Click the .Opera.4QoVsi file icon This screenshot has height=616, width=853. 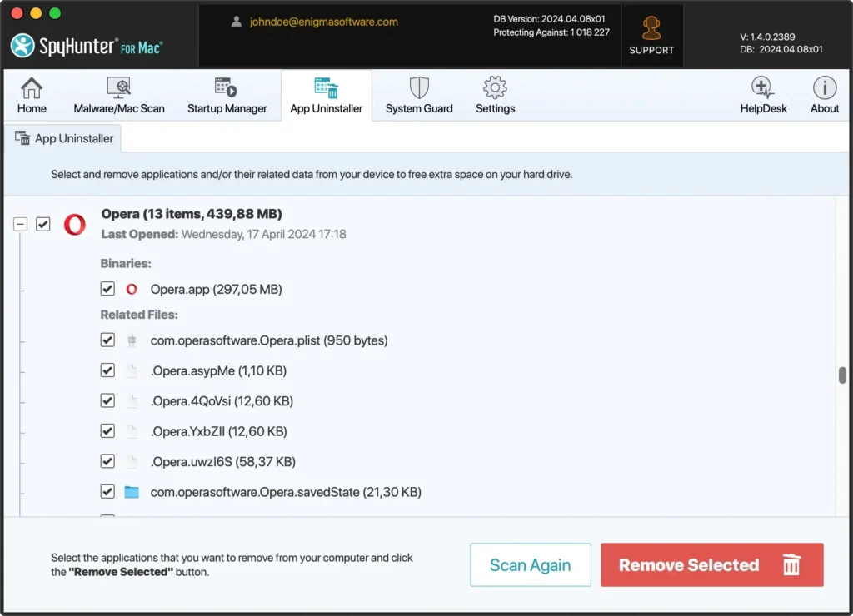point(132,401)
